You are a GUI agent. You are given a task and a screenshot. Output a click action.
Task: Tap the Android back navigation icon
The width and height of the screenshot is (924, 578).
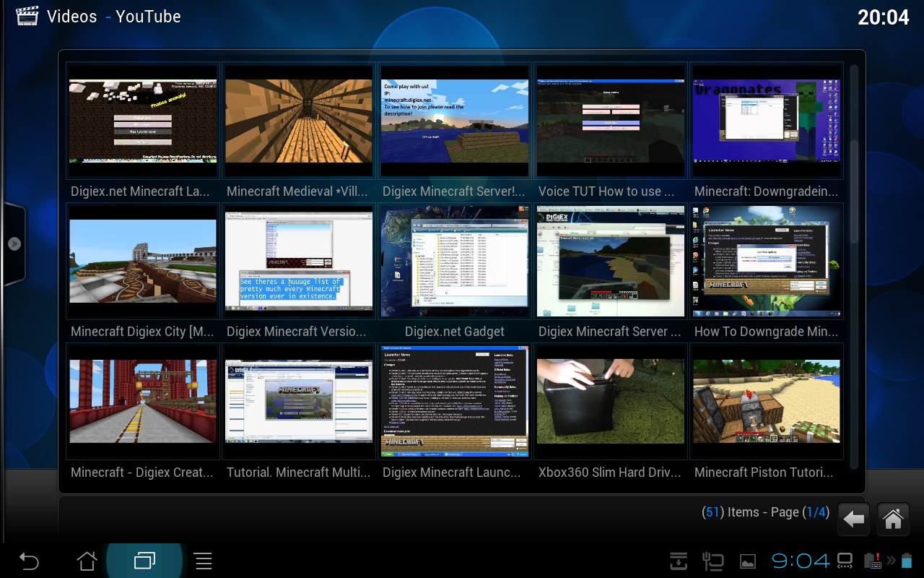[28, 561]
